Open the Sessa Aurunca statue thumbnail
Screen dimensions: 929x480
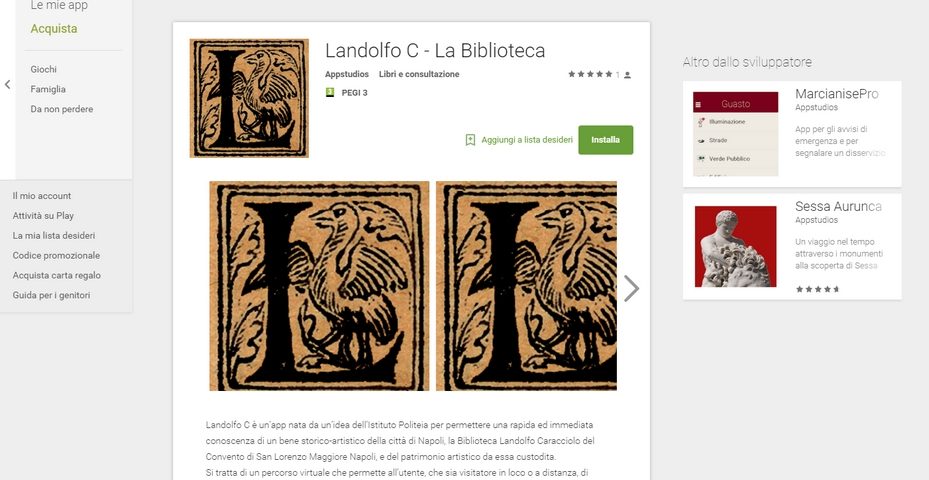pos(735,247)
